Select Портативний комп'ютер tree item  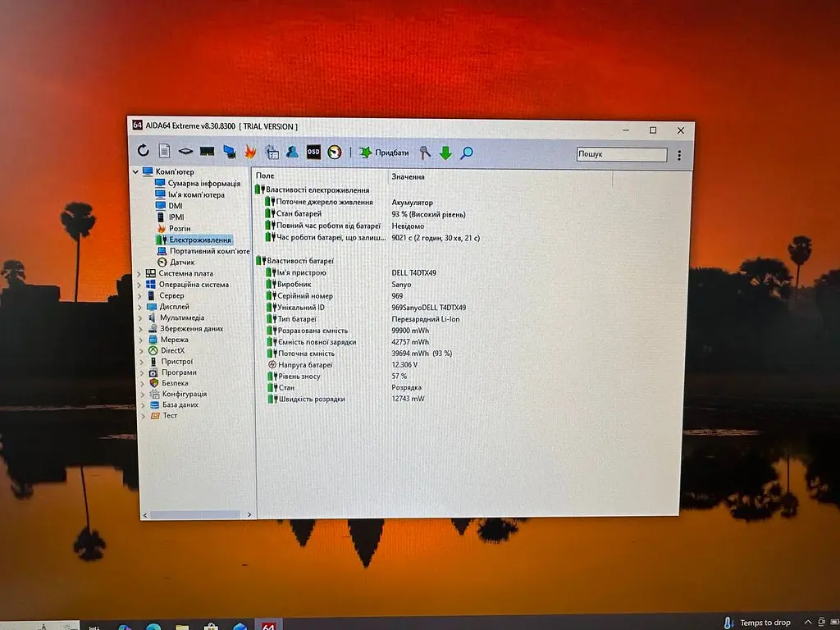[x=203, y=251]
